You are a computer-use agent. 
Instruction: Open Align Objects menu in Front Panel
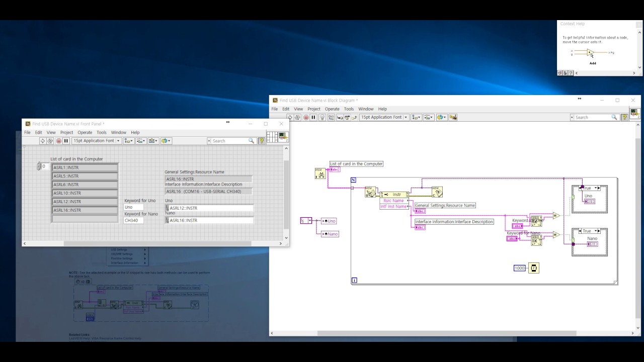coord(128,141)
